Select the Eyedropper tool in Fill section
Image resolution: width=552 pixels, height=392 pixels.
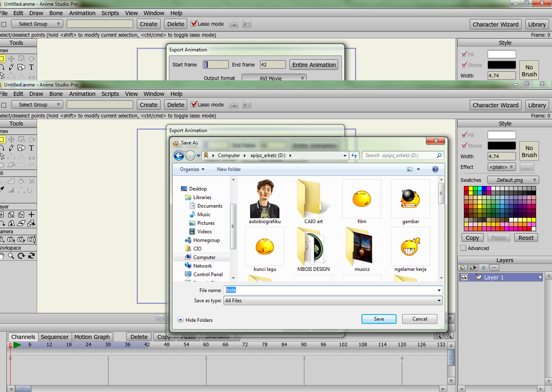pyautogui.click(x=1, y=189)
